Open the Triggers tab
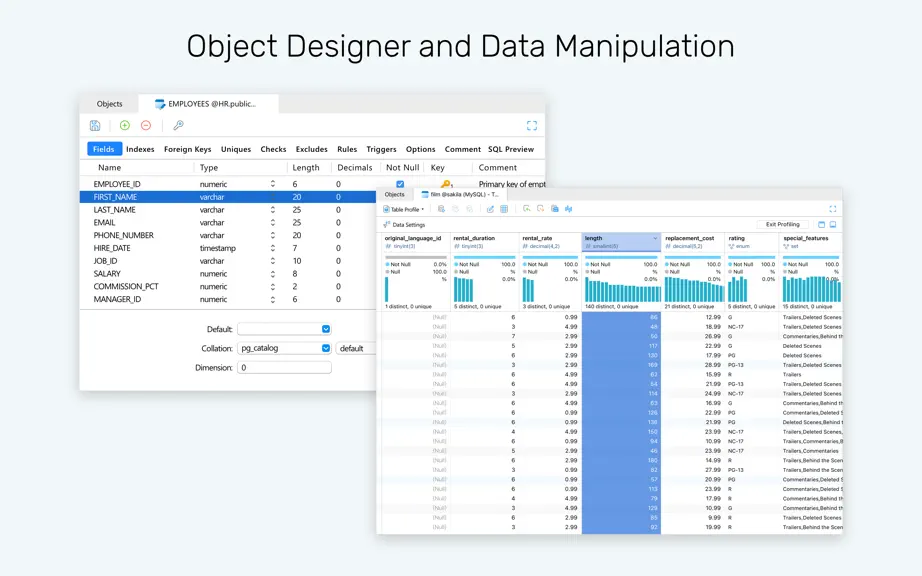922x576 pixels. pyautogui.click(x=381, y=149)
